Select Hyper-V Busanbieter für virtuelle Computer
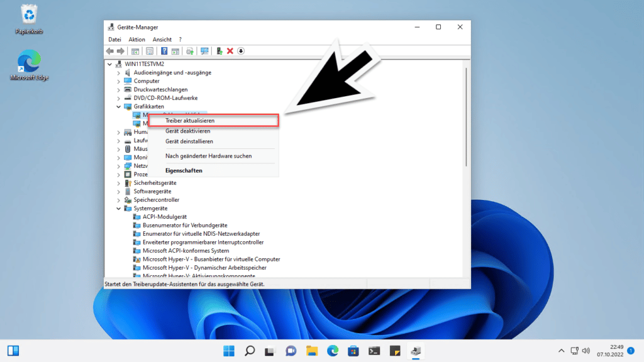This screenshot has height=362, width=644. pyautogui.click(x=211, y=260)
